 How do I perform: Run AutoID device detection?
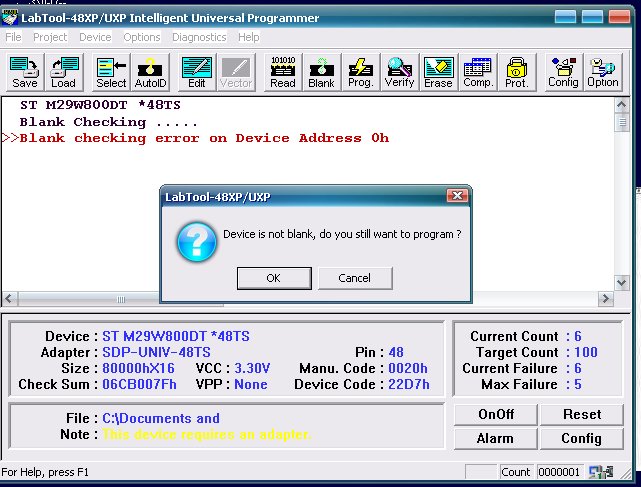[x=150, y=72]
